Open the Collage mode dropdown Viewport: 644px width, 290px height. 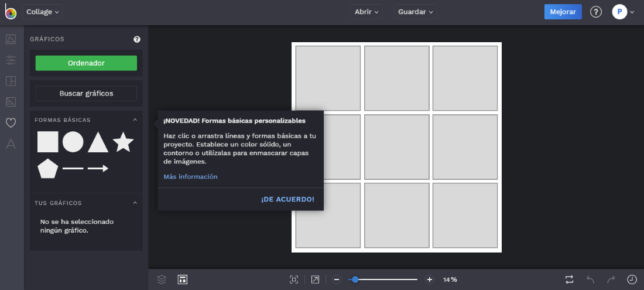tap(43, 12)
